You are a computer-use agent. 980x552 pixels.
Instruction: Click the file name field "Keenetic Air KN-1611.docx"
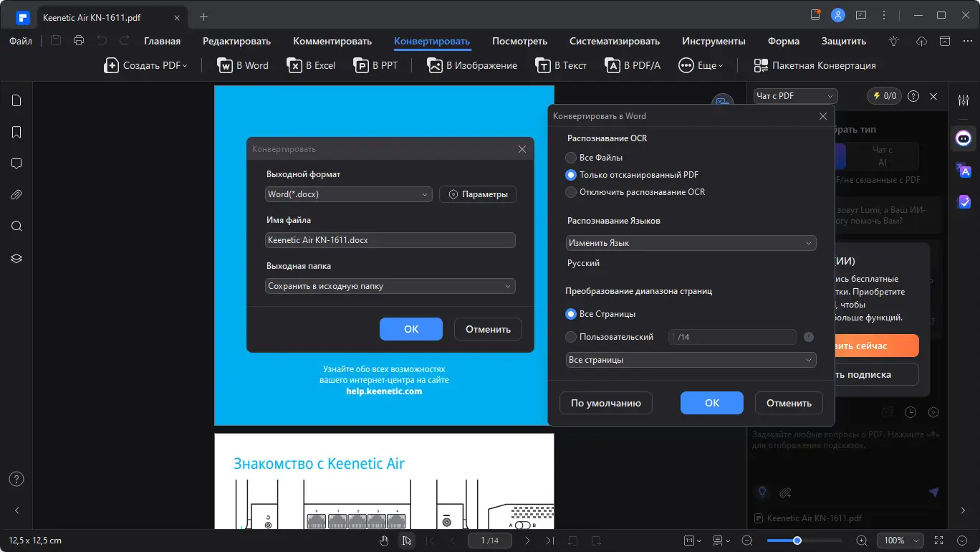(390, 240)
